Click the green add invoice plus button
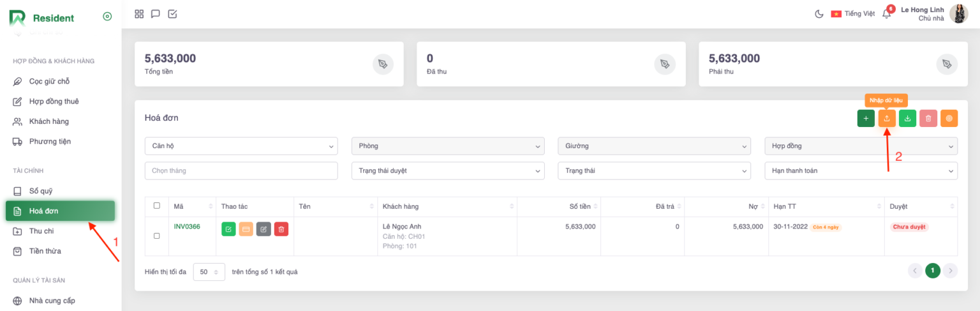980x311 pixels. (x=866, y=118)
